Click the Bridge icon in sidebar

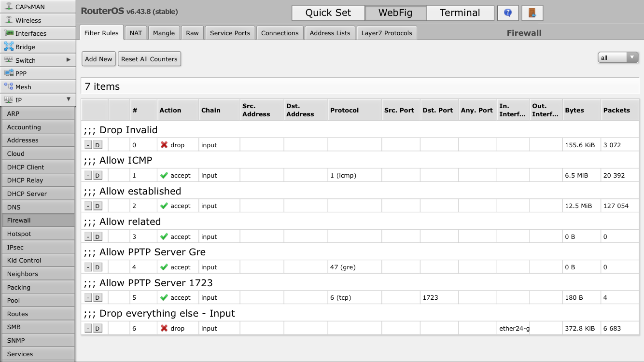click(x=8, y=47)
